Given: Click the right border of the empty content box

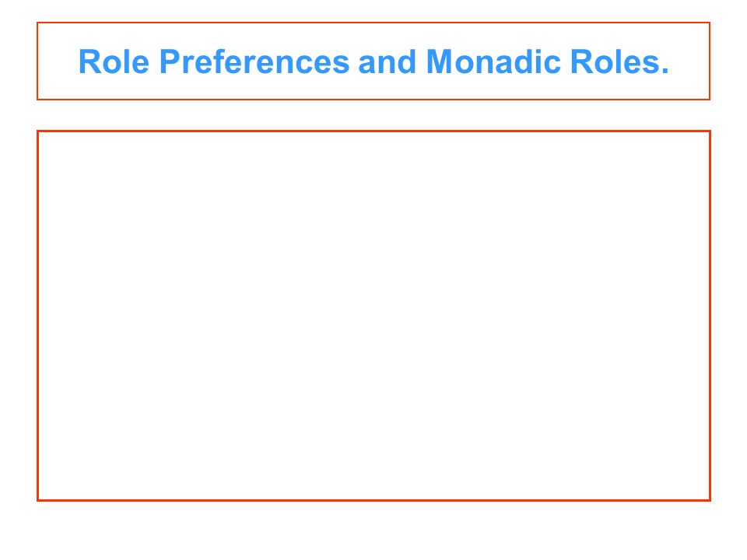Looking at the screenshot, I should coord(710,316).
